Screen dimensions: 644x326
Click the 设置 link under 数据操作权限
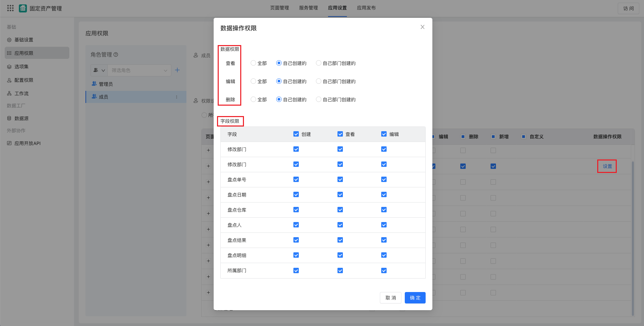pos(607,166)
